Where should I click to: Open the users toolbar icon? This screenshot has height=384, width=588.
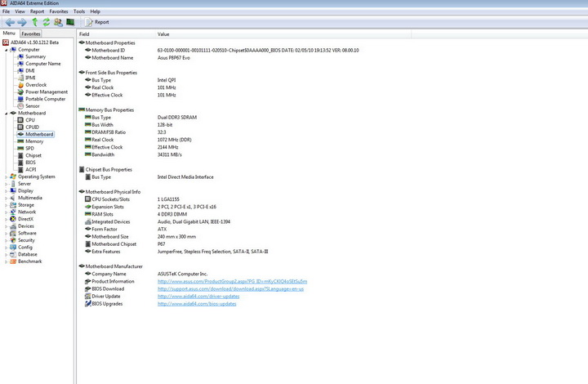point(58,22)
